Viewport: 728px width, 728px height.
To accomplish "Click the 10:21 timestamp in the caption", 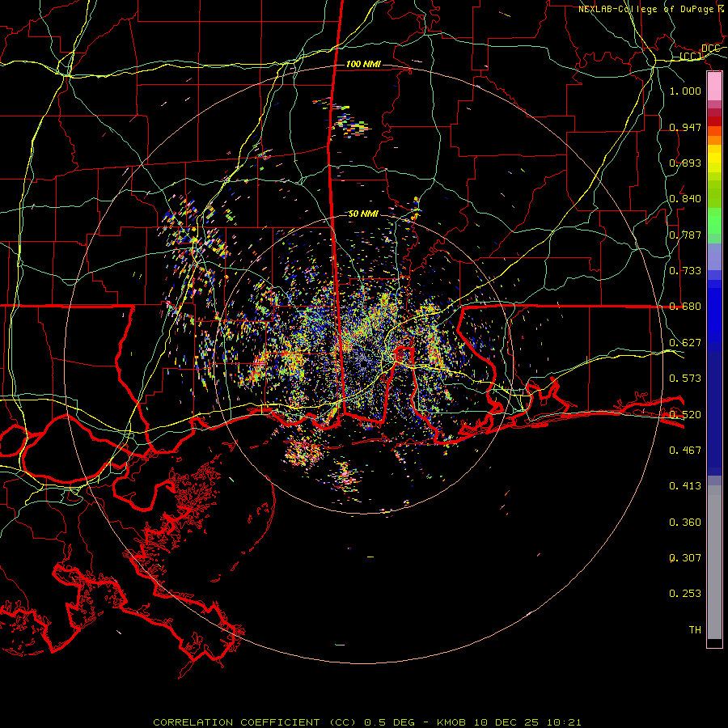I will [x=564, y=722].
